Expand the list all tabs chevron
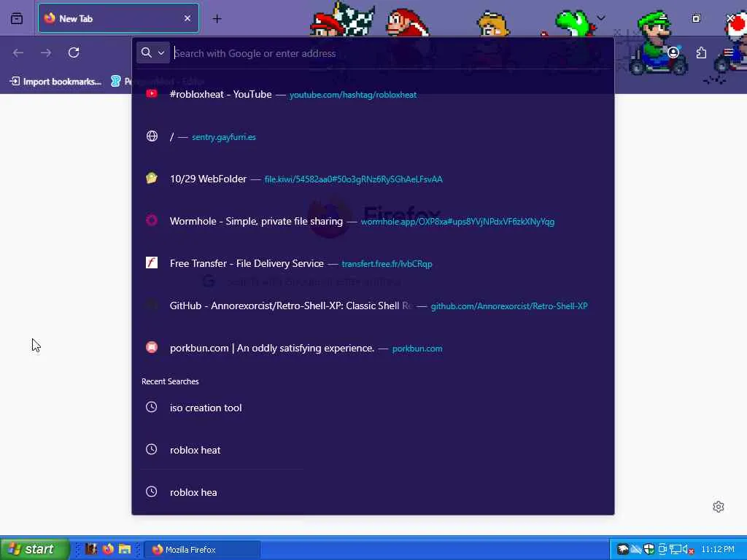This screenshot has height=560, width=747. tap(601, 18)
